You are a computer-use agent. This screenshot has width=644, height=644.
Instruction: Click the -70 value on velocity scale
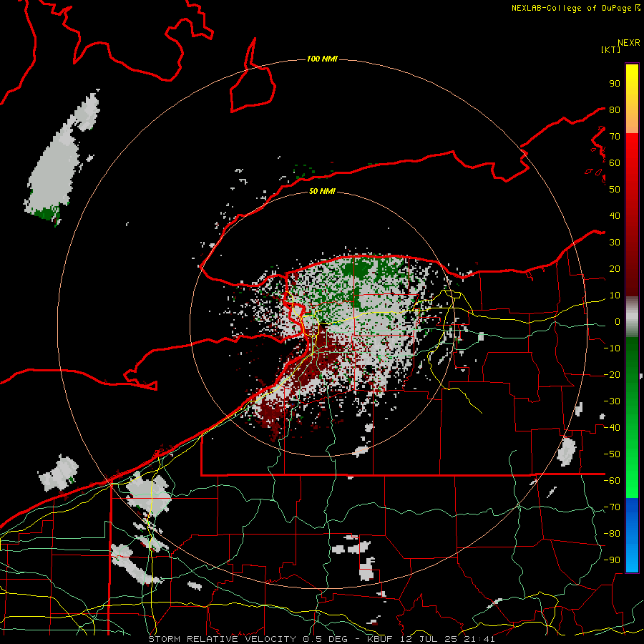pyautogui.click(x=612, y=507)
